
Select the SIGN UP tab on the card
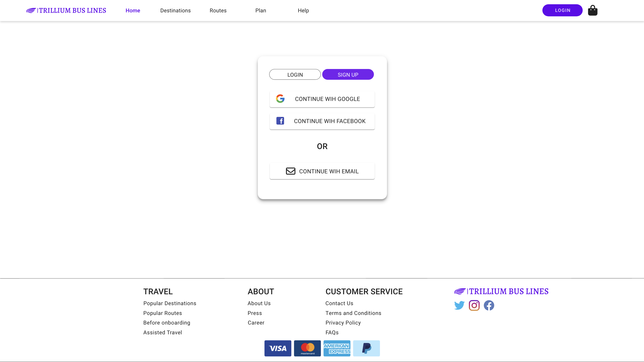pos(348,74)
